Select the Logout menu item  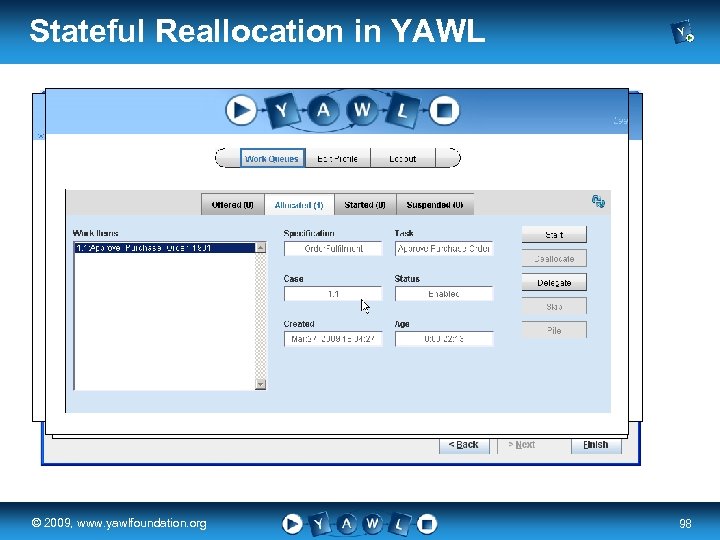tap(403, 158)
